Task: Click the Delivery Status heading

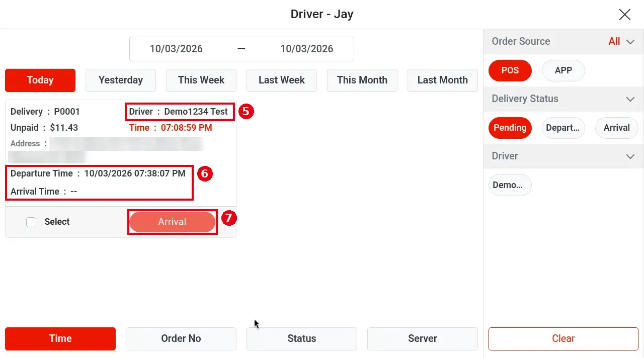Action: (x=525, y=99)
